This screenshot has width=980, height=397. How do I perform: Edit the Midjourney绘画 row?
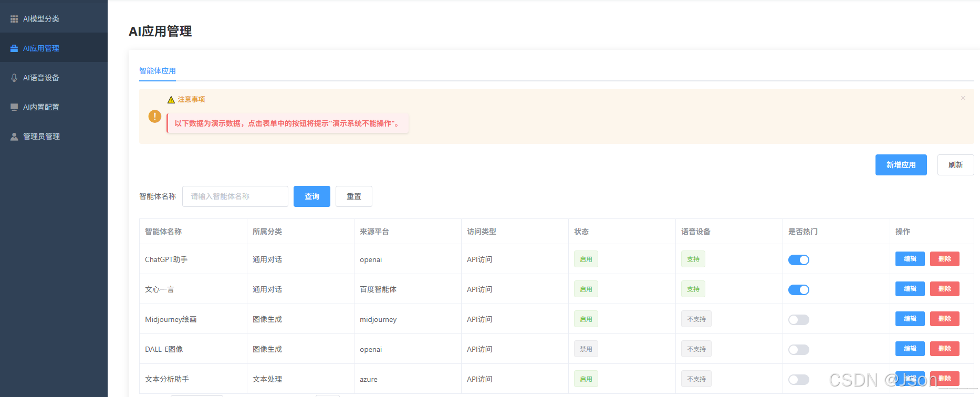click(910, 319)
